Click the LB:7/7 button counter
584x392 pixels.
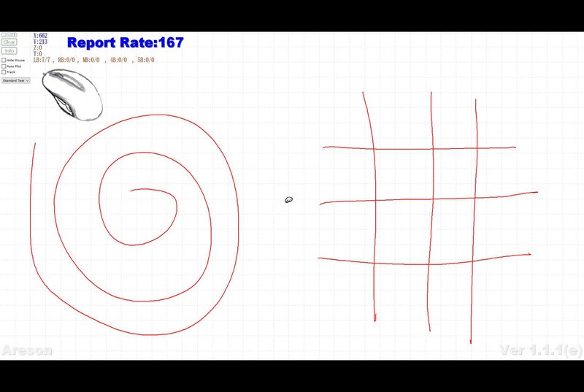(x=42, y=60)
